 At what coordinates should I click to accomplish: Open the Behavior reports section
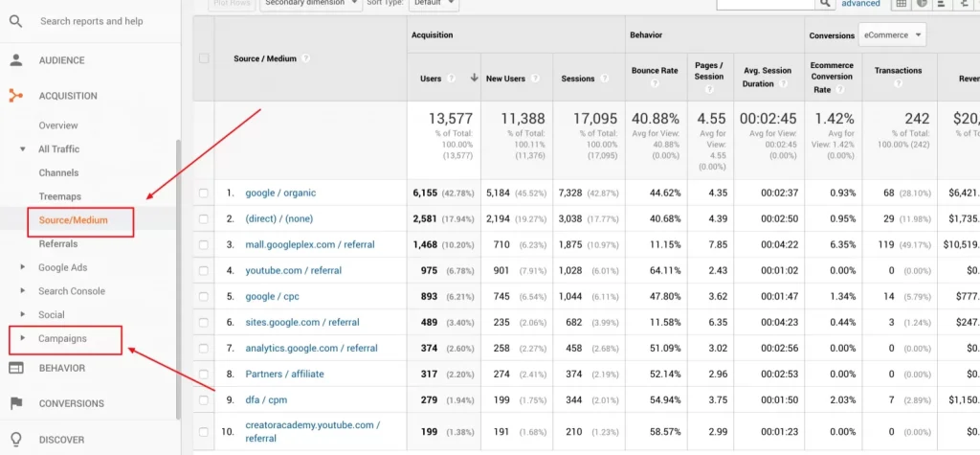pyautogui.click(x=62, y=368)
